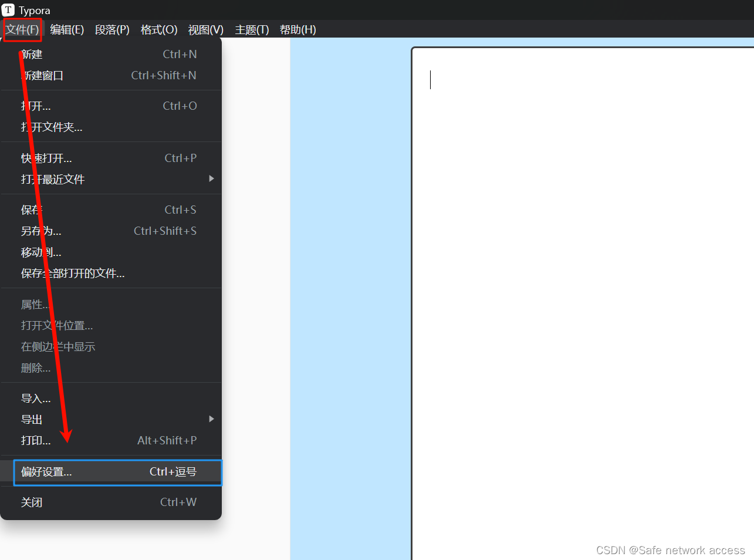This screenshot has height=560, width=754.
Task: Open the 文件(F) menu
Action: (x=22, y=30)
